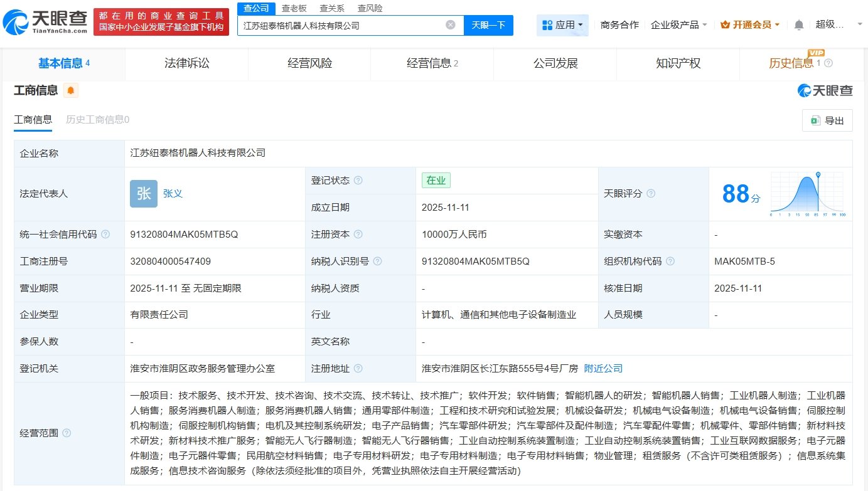Open the 开通会员 membership dropdown
Viewport: 868px width, 491px height.
750,25
